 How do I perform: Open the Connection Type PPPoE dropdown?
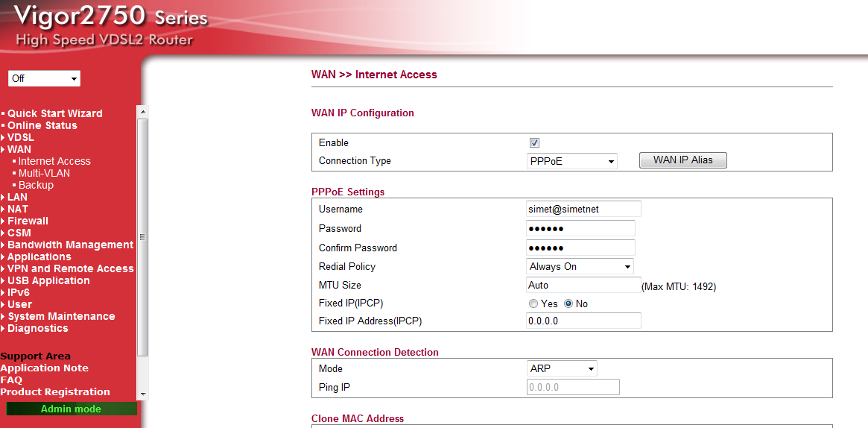coord(571,161)
